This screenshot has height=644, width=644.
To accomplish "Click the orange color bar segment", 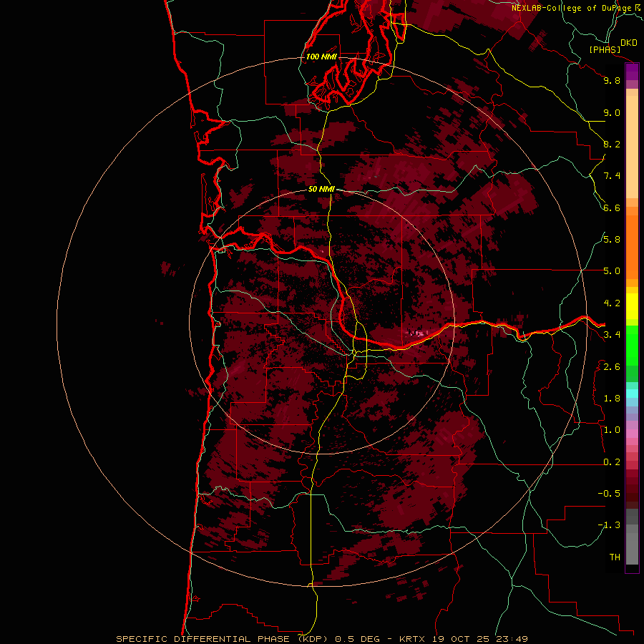I will (632, 248).
